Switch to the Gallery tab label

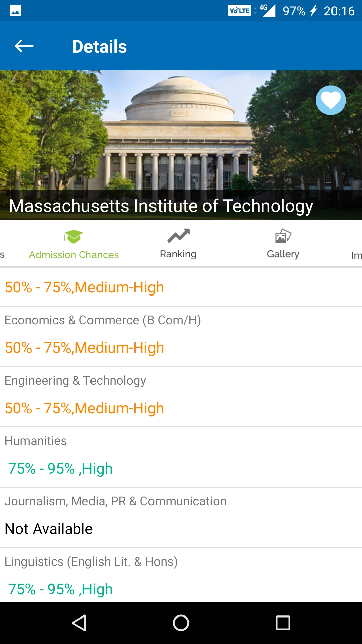pos(283,254)
